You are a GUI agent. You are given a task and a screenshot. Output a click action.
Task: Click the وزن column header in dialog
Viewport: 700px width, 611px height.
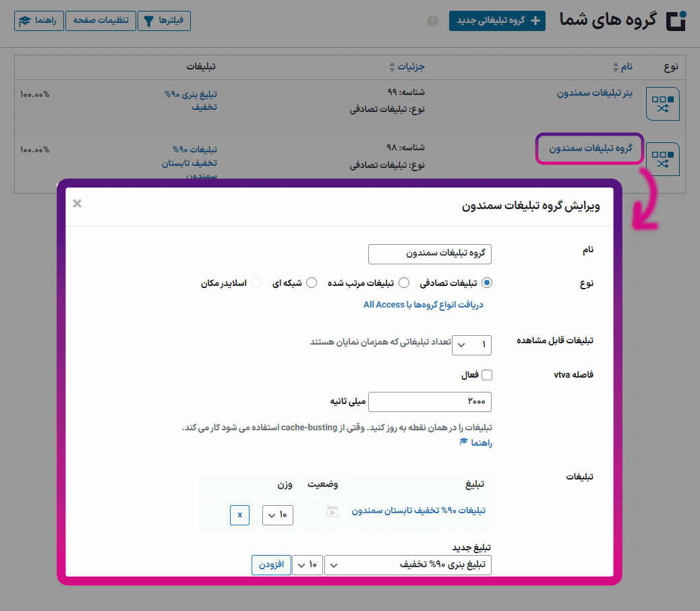coord(285,484)
